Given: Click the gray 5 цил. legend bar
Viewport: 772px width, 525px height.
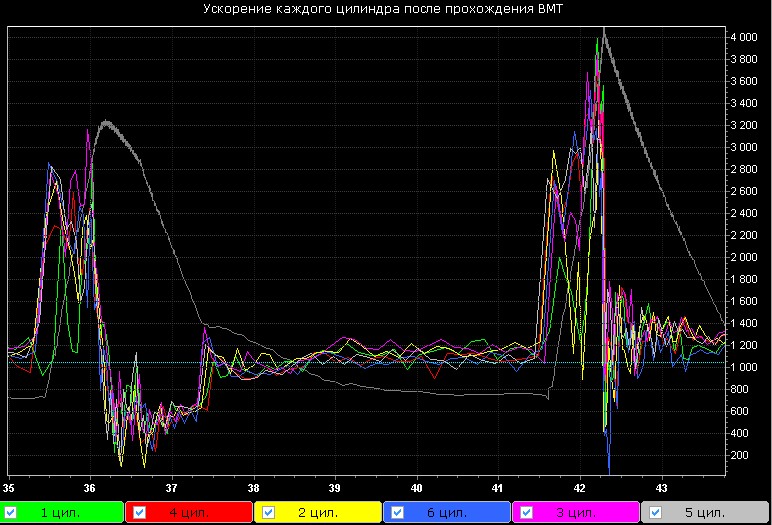Looking at the screenshot, I should pyautogui.click(x=705, y=512).
